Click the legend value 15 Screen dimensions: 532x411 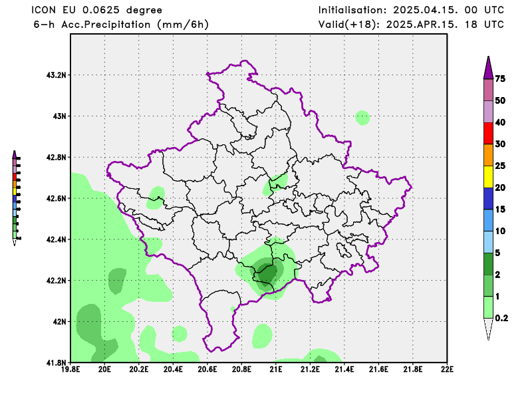click(x=500, y=209)
